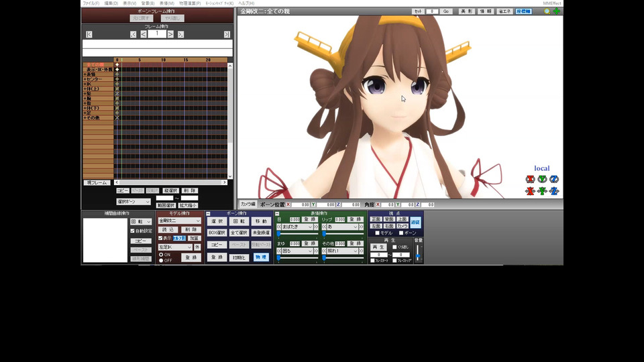Click previous lip morph << arrow beside あ
644x362 pixels.
point(324,227)
